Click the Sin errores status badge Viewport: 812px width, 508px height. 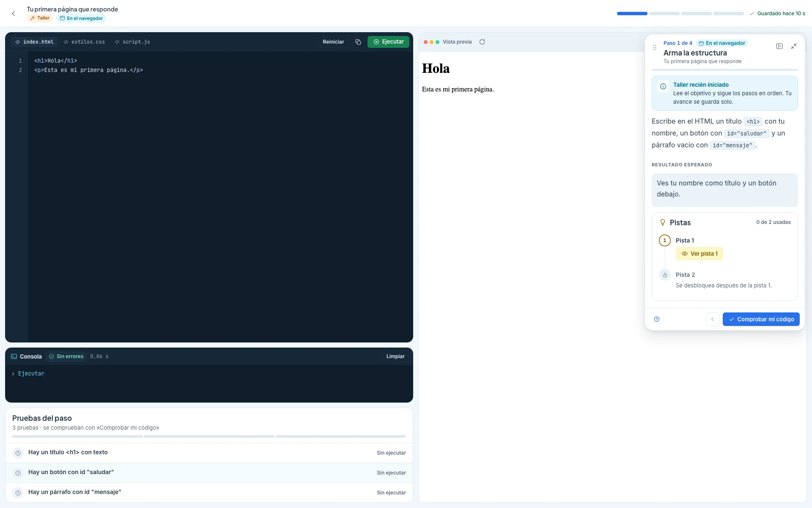(66, 356)
